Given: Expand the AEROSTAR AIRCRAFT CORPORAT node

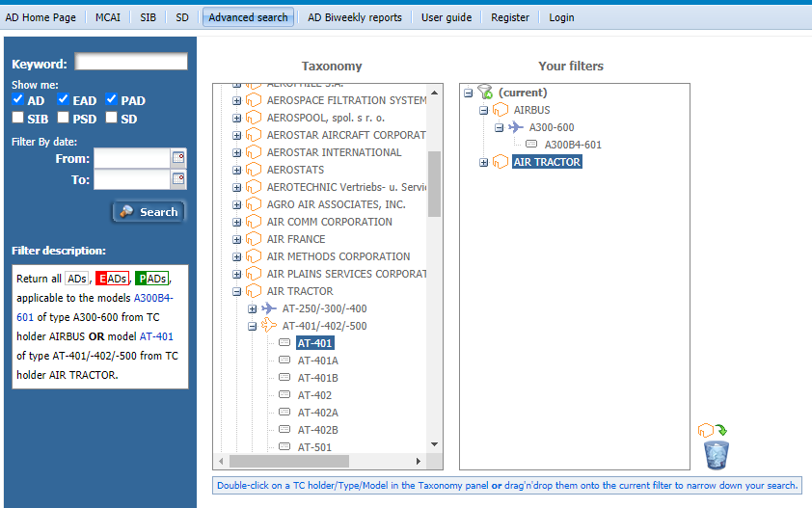Looking at the screenshot, I should point(236,135).
